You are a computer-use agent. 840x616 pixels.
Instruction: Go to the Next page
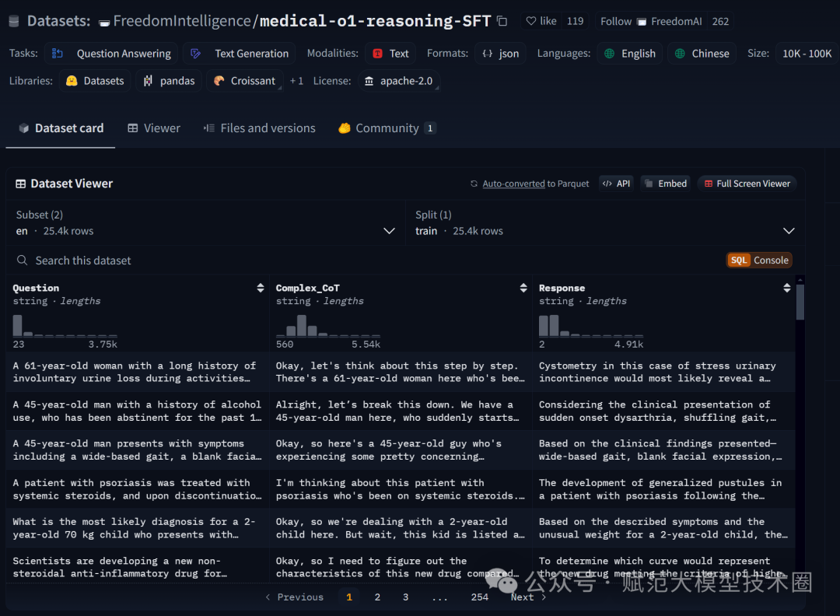pos(528,597)
